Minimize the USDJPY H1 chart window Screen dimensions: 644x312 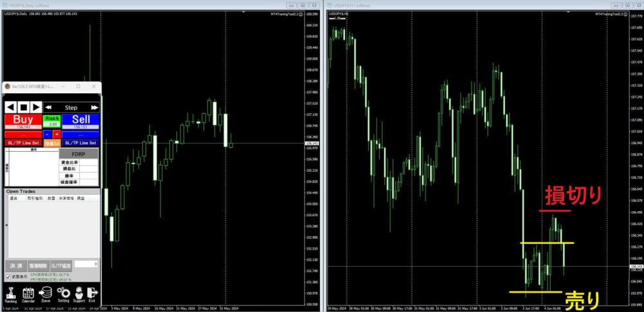[x=616, y=5]
